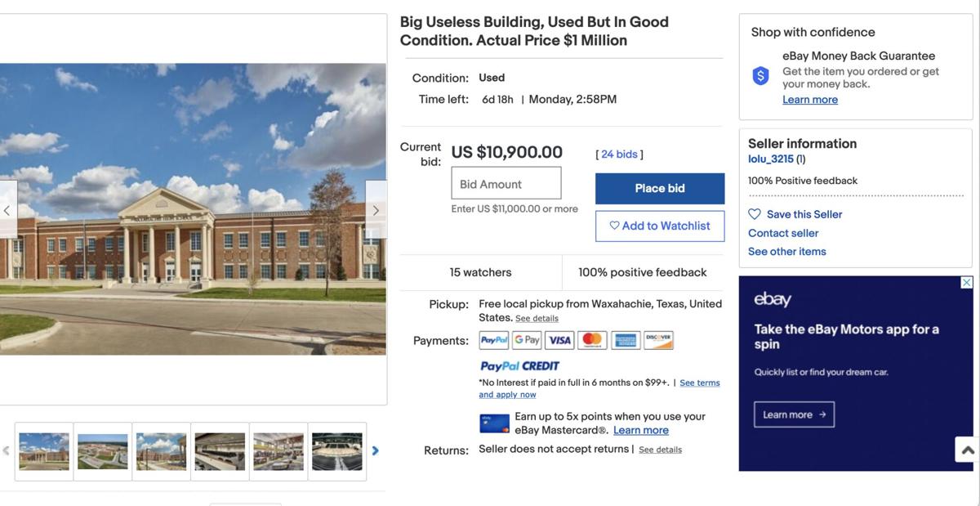
Task: Click the Place bid button
Action: [x=660, y=189]
